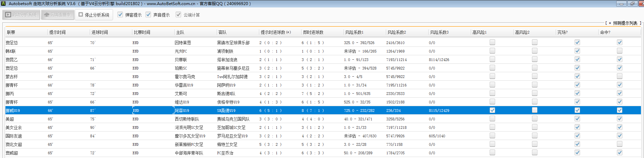Screen dimensions: 644x158
Task: Uncheck 完场? in the 澳足总 因特莱恩 row
Action: 577,42
